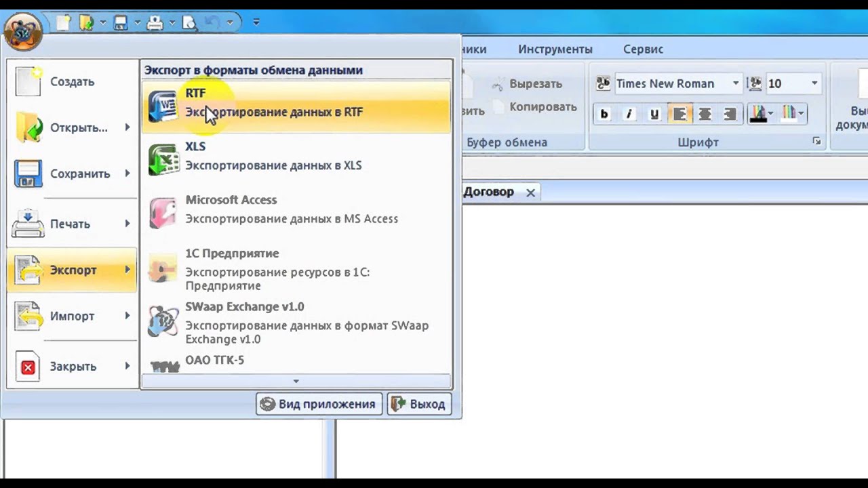The height and width of the screenshot is (488, 868).
Task: Select Экспортирование данных в MS Access description
Action: pyautogui.click(x=292, y=219)
